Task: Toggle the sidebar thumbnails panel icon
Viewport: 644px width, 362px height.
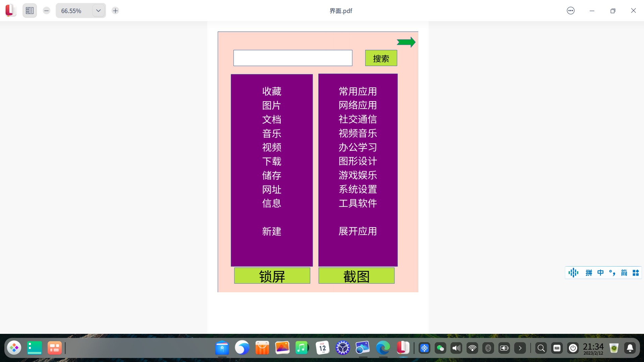Action: coord(30,11)
